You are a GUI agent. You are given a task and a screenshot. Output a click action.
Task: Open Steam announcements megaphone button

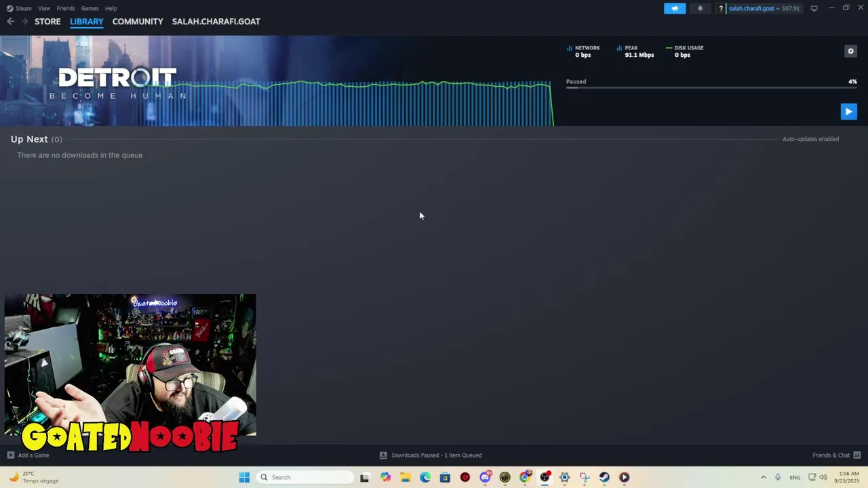pyautogui.click(x=675, y=8)
